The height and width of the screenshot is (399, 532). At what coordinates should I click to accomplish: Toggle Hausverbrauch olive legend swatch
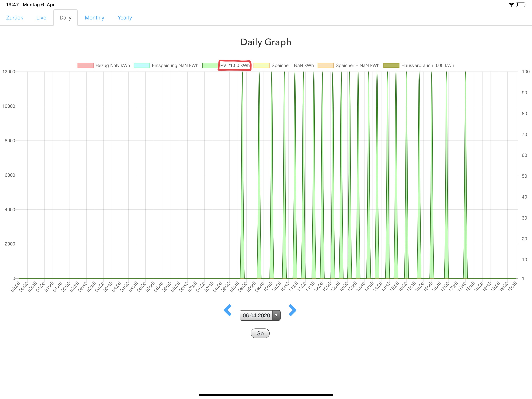click(x=391, y=65)
